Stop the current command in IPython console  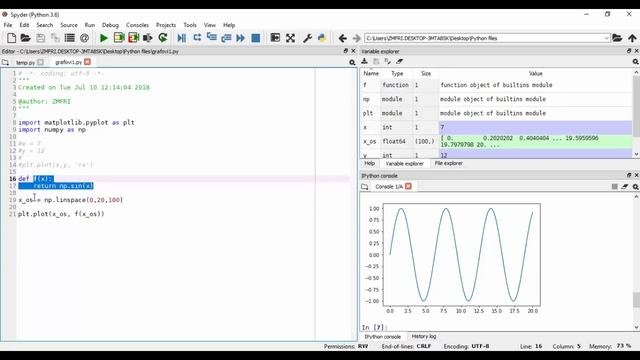[x=614, y=187]
